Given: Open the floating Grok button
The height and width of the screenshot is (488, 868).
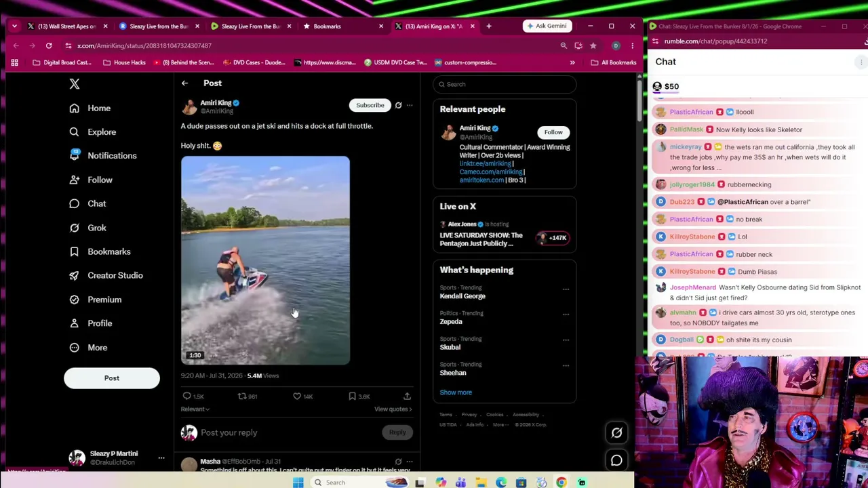Looking at the screenshot, I should coord(616,432).
